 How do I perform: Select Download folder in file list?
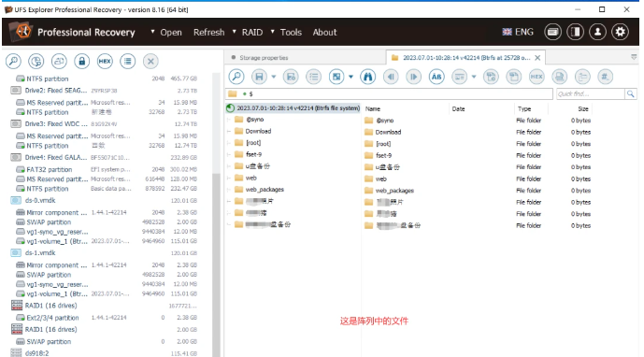click(x=388, y=133)
